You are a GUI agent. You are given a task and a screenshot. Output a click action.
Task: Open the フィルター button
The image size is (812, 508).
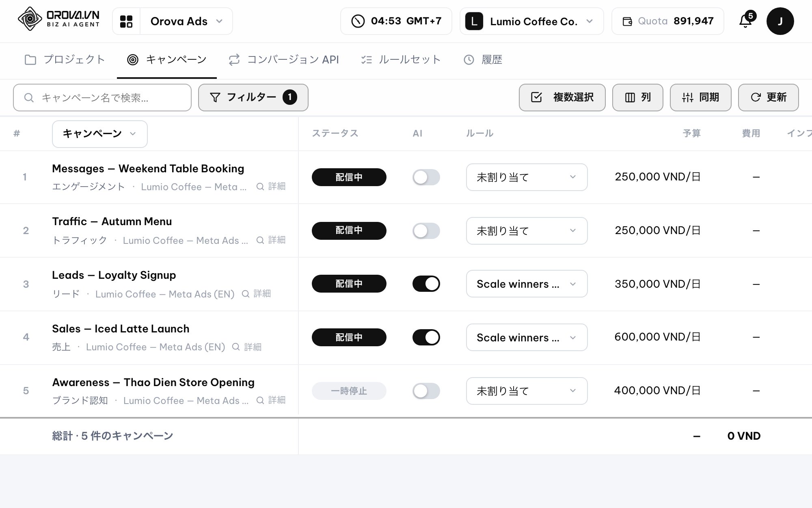pyautogui.click(x=253, y=98)
